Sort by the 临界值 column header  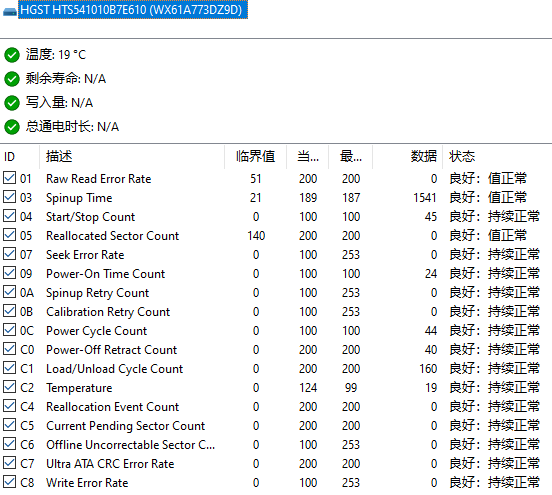coord(256,157)
